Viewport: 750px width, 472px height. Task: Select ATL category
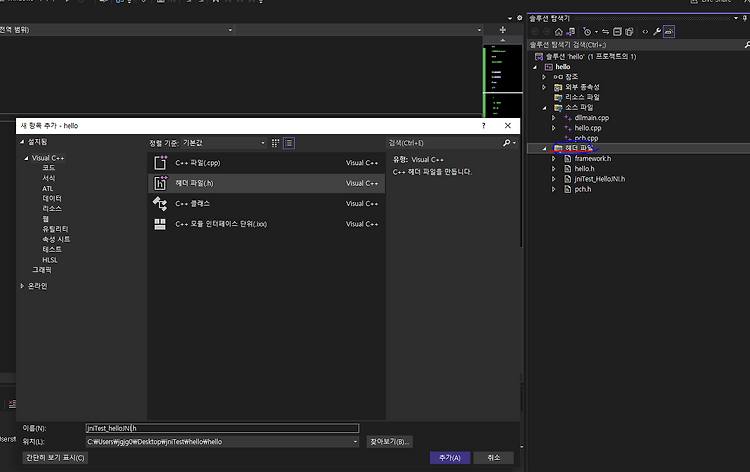pyautogui.click(x=48, y=188)
